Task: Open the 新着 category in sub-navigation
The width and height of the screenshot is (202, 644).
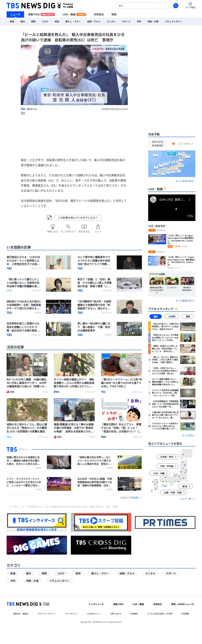Action: 12,22
